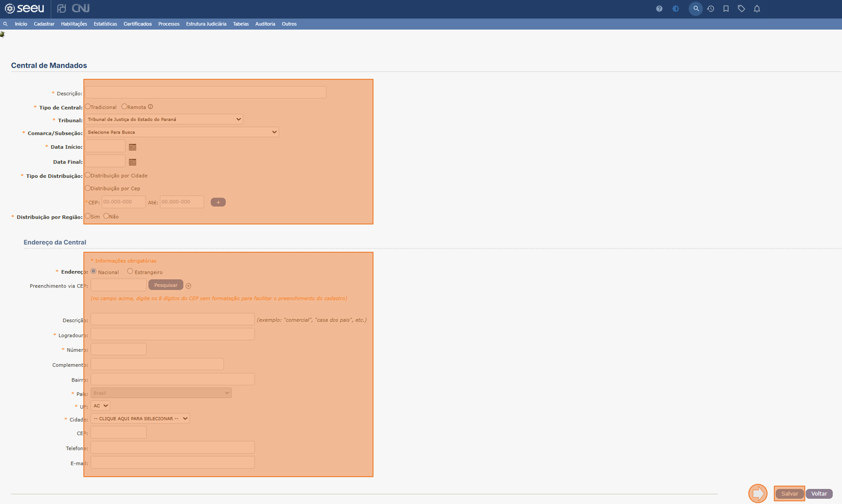Select Sim for Distribuição por Região
Screen dimensions: 842x504
pyautogui.click(x=88, y=216)
